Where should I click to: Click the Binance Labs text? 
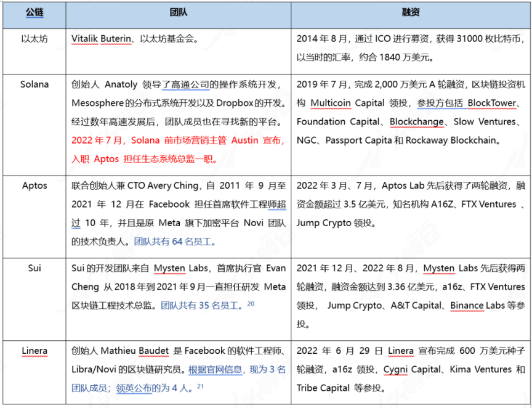[477, 306]
